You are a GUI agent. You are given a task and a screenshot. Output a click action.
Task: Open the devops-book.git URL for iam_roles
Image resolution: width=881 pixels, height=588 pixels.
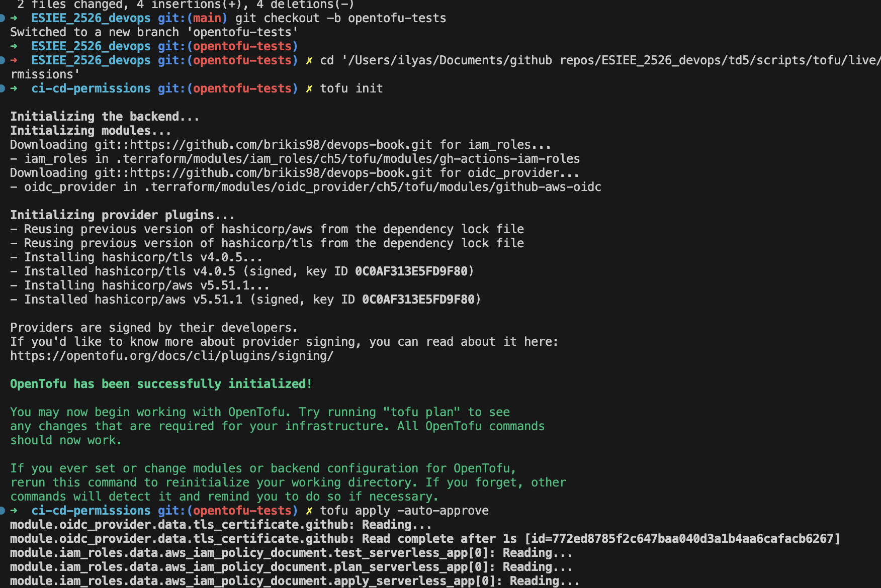[x=263, y=145]
